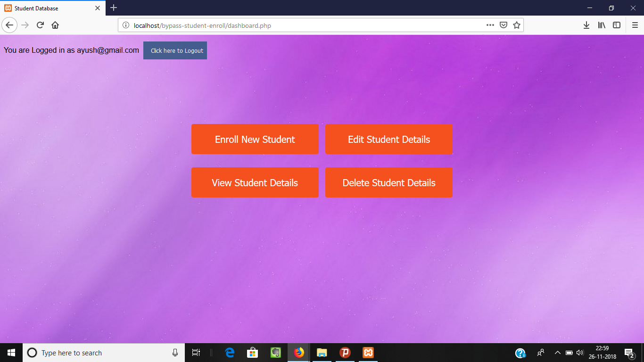Open a new browser tab
Image resolution: width=644 pixels, height=362 pixels.
point(114,8)
